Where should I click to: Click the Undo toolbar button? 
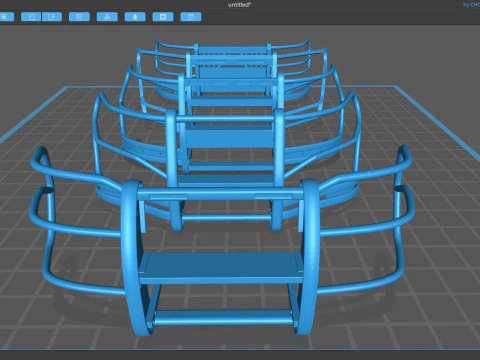tap(31, 17)
